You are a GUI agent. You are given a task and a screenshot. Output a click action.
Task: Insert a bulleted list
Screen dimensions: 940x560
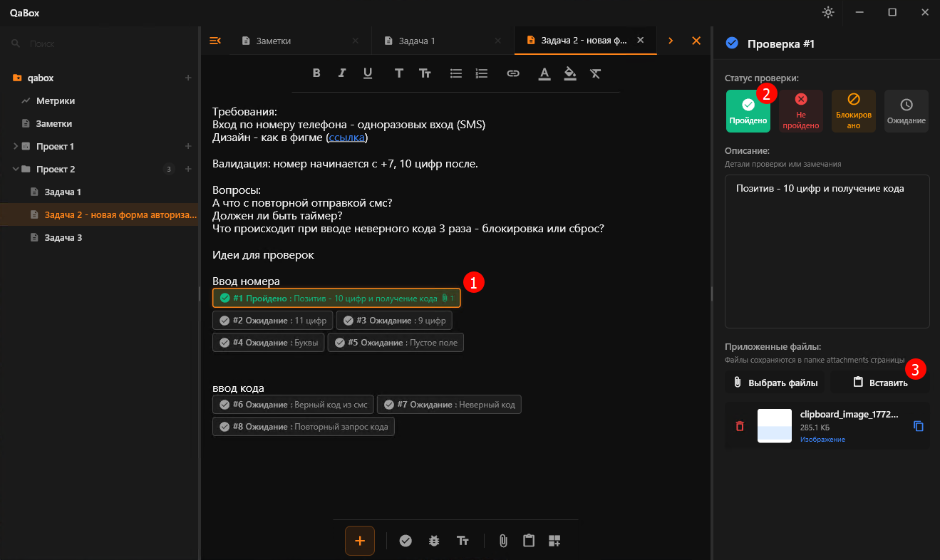(456, 73)
